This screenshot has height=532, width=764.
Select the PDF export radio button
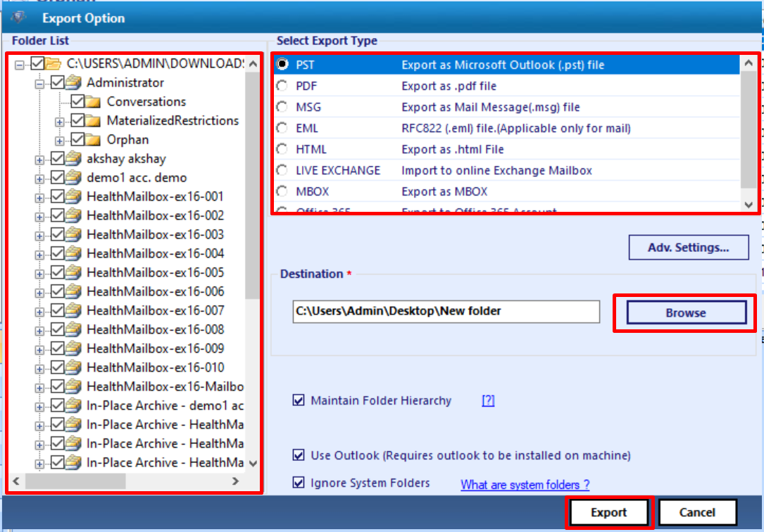281,85
